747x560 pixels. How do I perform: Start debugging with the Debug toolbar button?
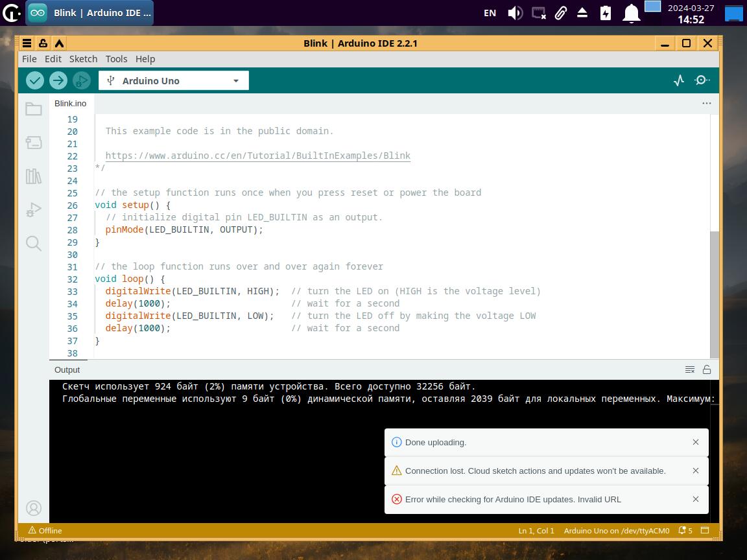click(82, 80)
